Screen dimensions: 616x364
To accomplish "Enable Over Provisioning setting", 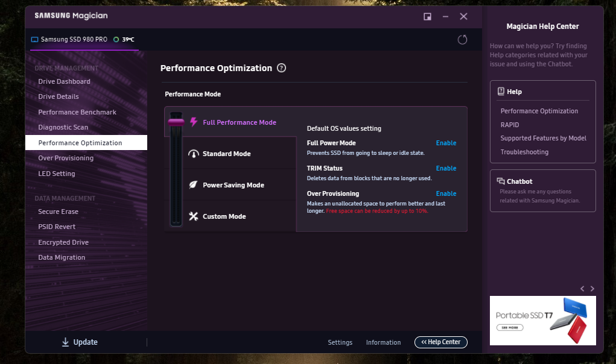I will tap(446, 193).
